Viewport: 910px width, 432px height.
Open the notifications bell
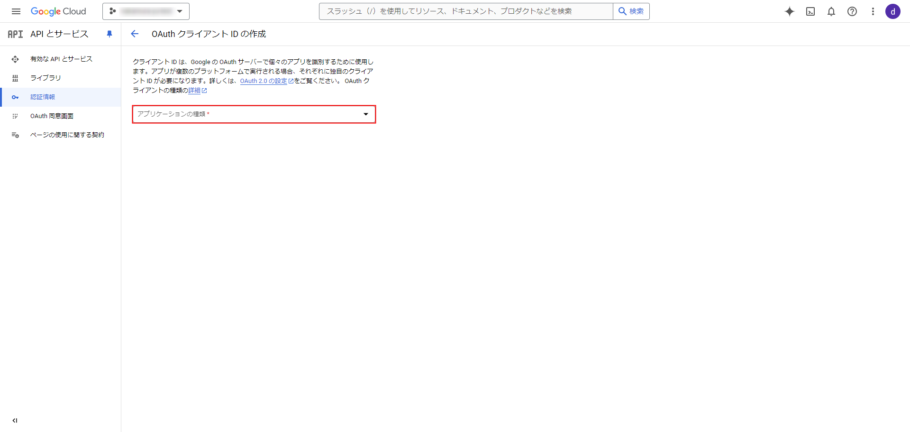pyautogui.click(x=831, y=11)
